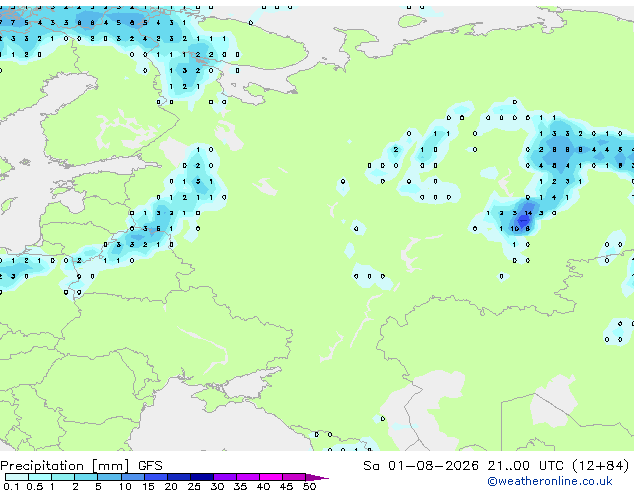This screenshot has height=490, width=634.
Task: Select the 40–45 mm magenta swatch
Action: coord(271,477)
